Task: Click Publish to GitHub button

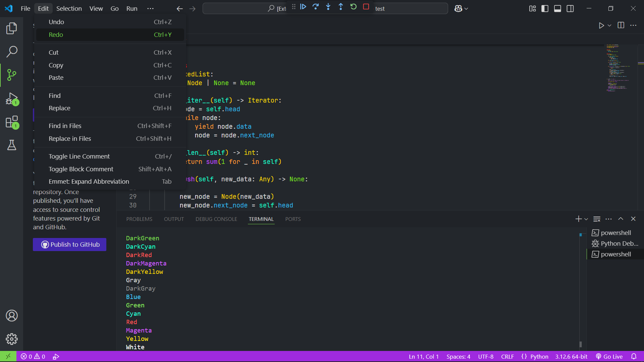Action: [69, 244]
